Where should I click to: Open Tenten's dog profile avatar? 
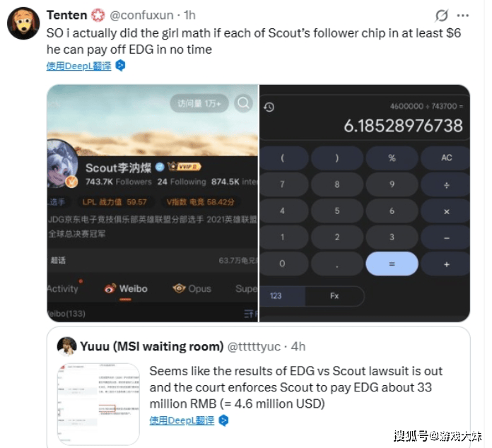pyautogui.click(x=23, y=23)
